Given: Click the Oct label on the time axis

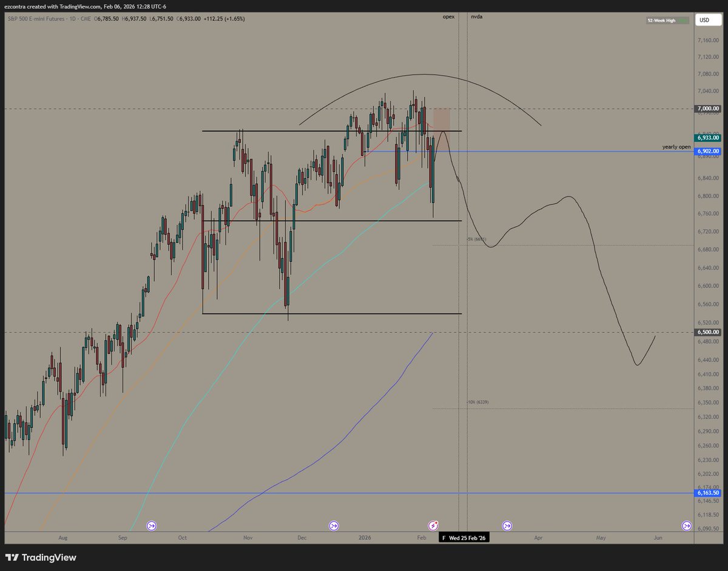Looking at the screenshot, I should pyautogui.click(x=183, y=538).
